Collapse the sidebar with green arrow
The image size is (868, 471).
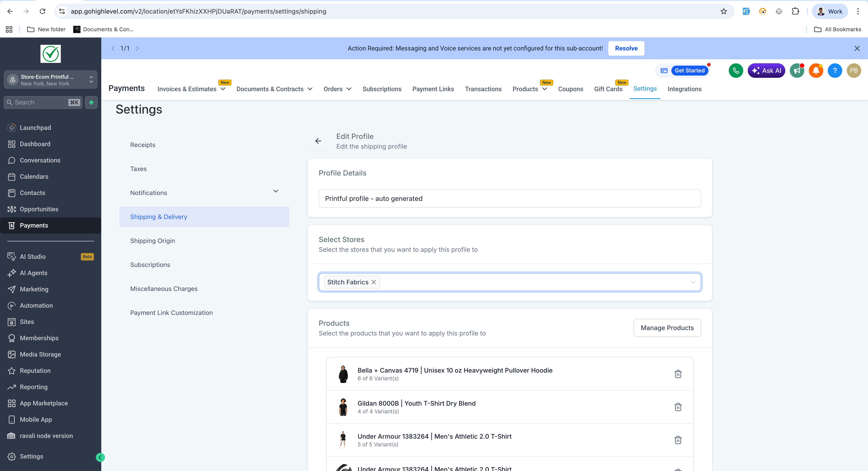point(100,457)
